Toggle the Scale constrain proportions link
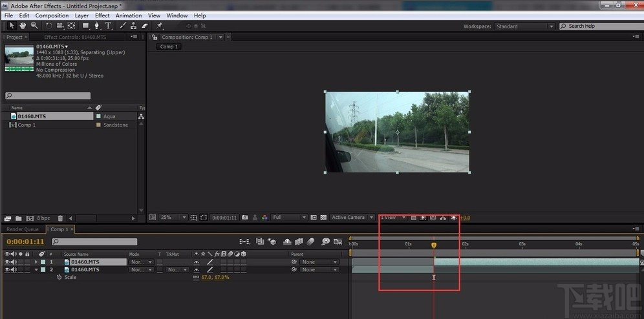 tap(196, 278)
